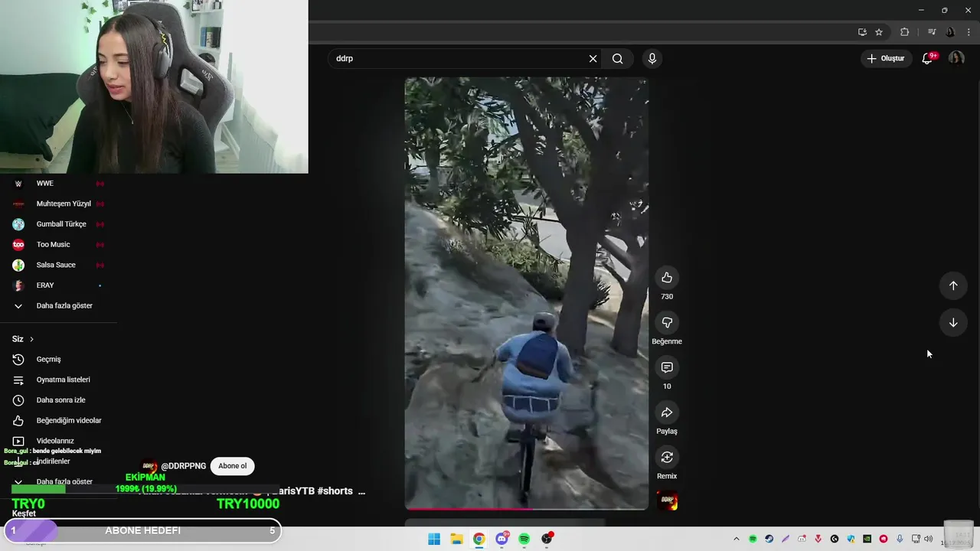Open the Siz section header
980x551 pixels.
point(23,339)
